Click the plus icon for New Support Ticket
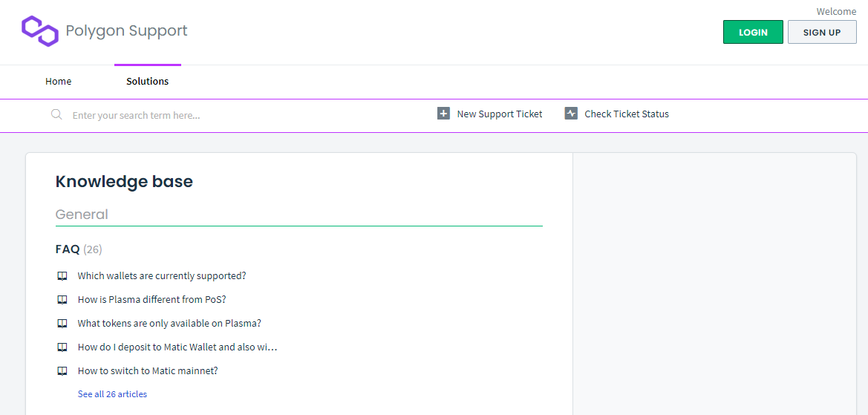 [443, 114]
